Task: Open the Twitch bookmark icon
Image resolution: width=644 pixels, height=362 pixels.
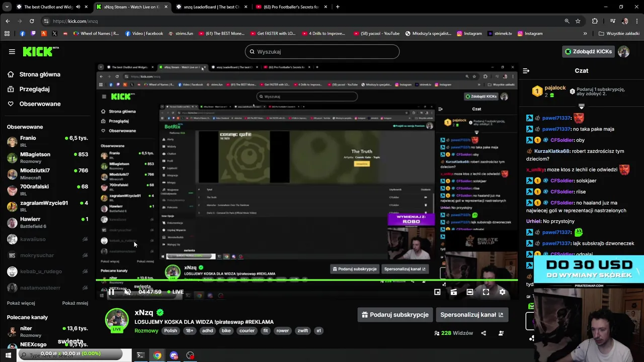Action: pyautogui.click(x=33, y=34)
